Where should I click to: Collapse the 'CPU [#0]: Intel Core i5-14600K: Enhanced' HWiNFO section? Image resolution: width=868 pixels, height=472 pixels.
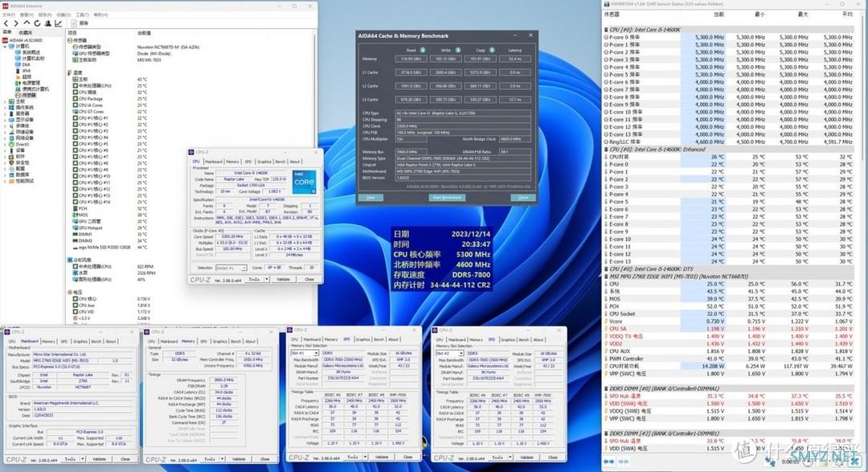(x=607, y=150)
